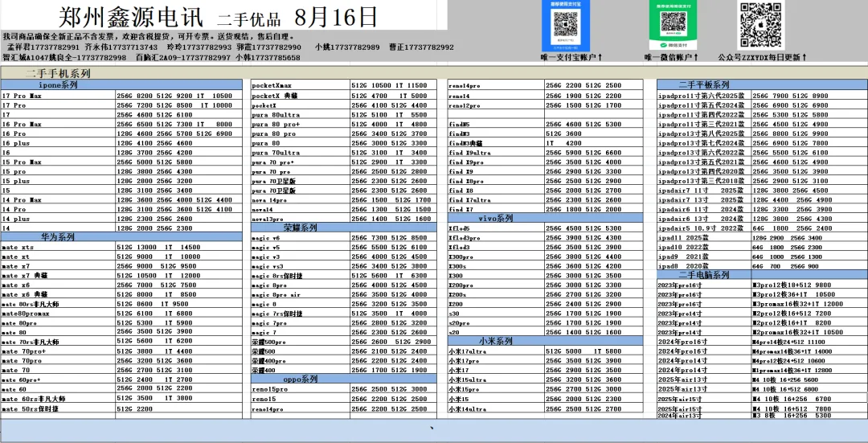Screen dimensions: 868x443
Task: Click the black-and-white public account QR code
Action: click(x=760, y=25)
